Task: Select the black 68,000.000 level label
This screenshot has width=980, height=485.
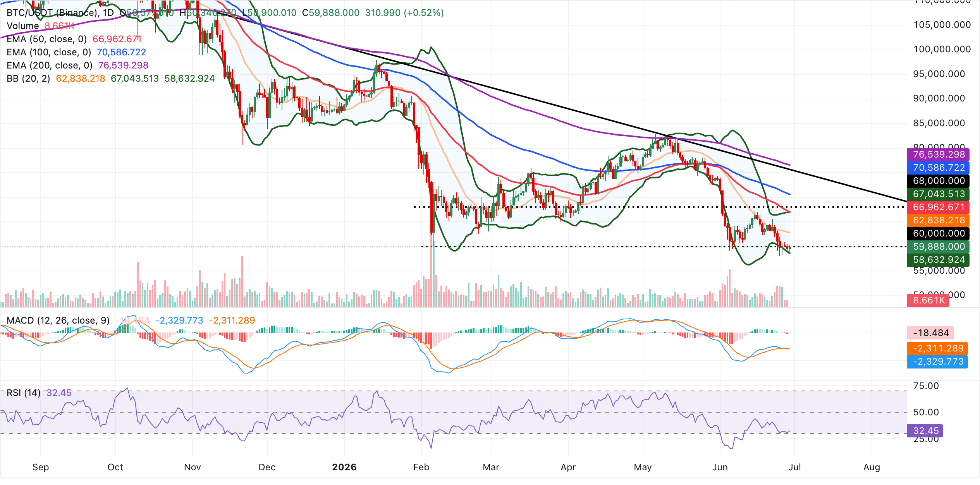Action: [x=938, y=181]
